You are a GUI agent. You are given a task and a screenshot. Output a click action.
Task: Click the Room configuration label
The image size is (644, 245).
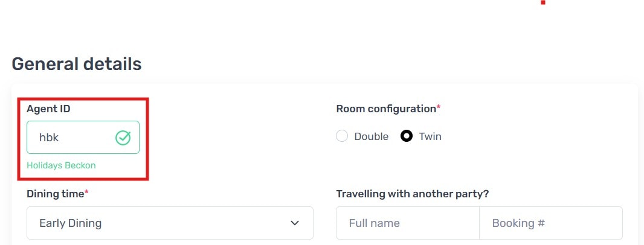[385, 109]
